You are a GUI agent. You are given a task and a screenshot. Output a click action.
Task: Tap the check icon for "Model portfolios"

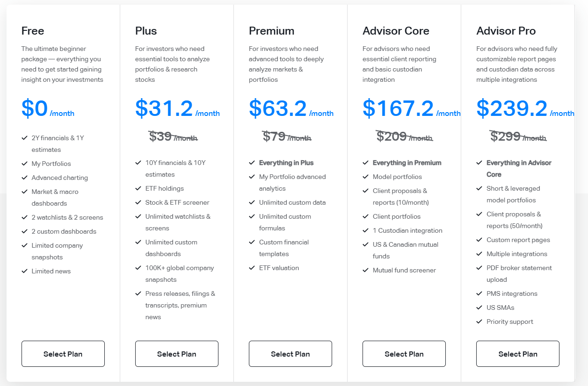[365, 177]
